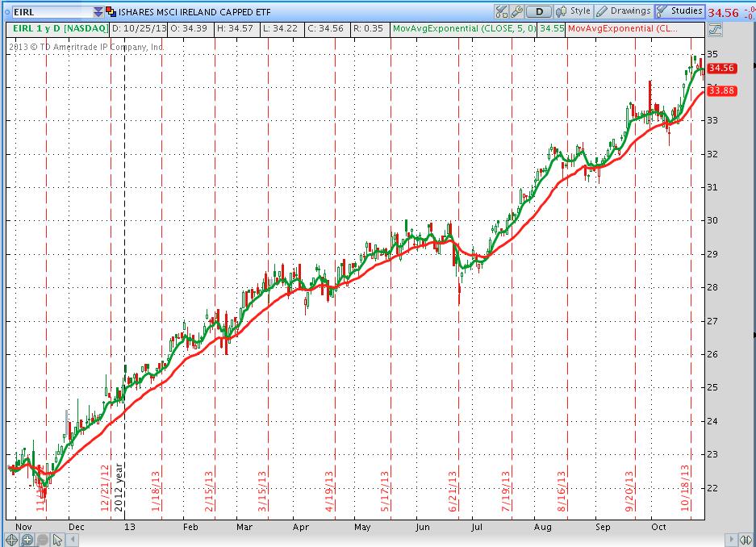Click the 2/15/13 expiration date marker
The width and height of the screenshot is (756, 547).
point(209,491)
